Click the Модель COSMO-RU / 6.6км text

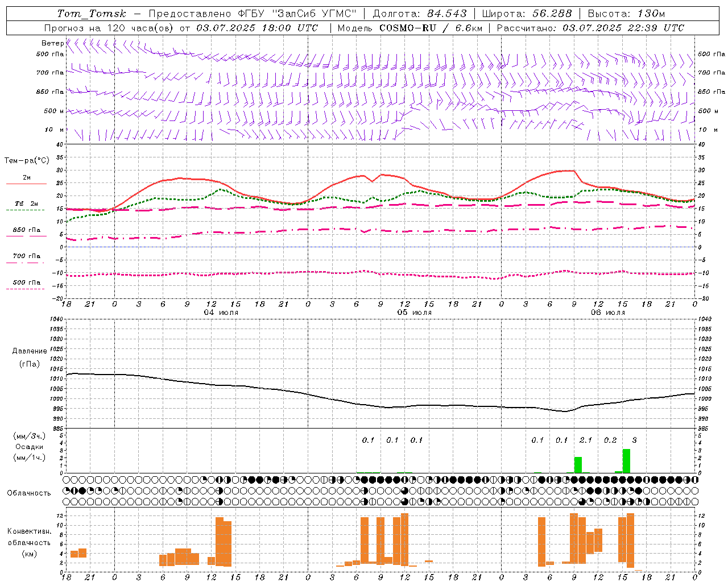[x=410, y=28]
